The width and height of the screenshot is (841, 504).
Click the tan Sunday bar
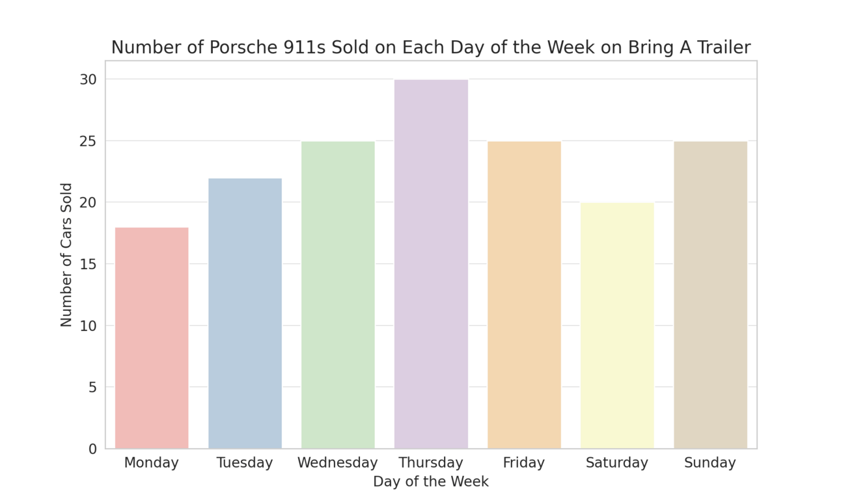click(x=710, y=295)
